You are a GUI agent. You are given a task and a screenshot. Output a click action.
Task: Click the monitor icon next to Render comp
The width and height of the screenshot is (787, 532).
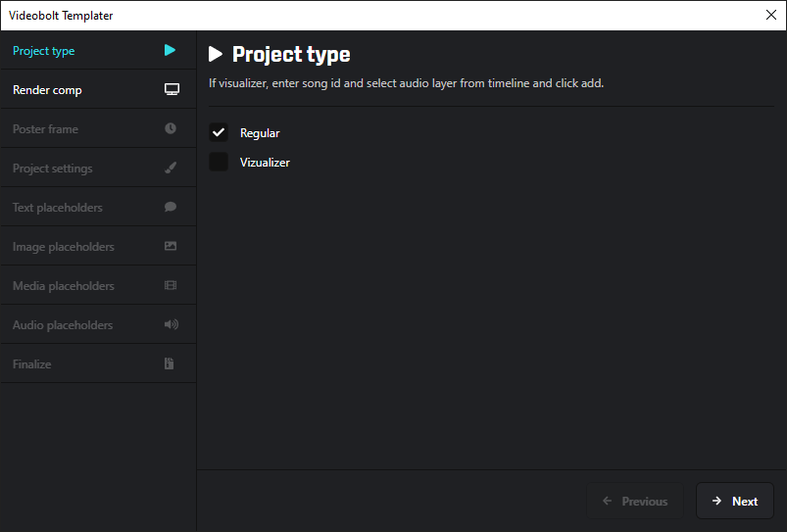pyautogui.click(x=172, y=89)
